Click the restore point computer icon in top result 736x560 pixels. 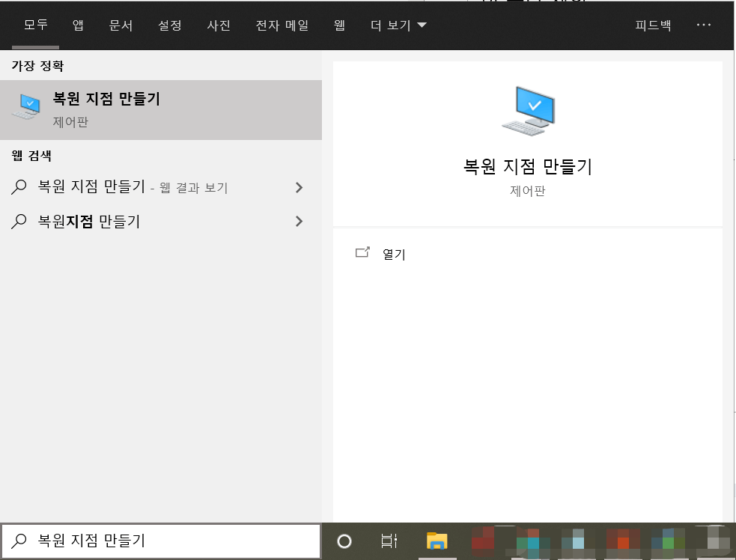click(27, 106)
